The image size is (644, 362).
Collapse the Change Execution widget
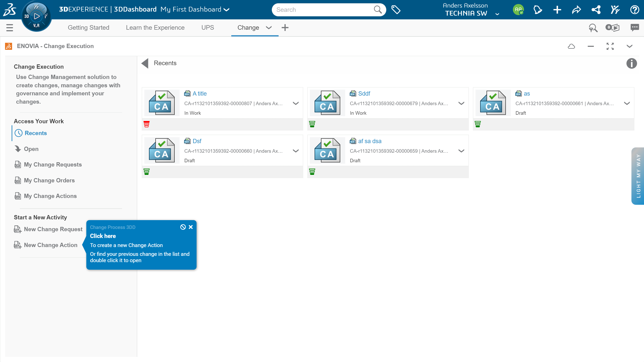click(590, 46)
